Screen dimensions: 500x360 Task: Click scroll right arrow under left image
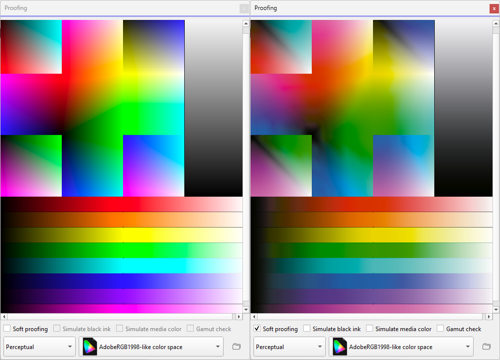tap(239, 316)
